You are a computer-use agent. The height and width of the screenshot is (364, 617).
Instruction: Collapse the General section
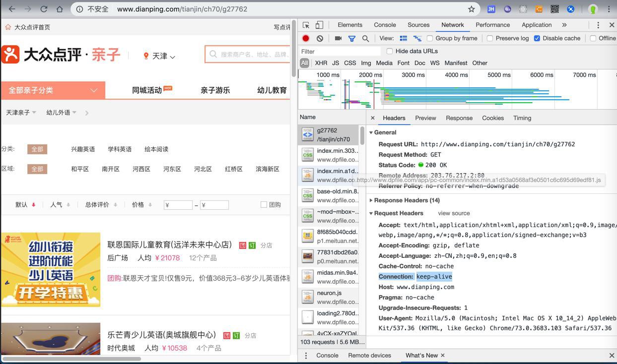pyautogui.click(x=371, y=132)
